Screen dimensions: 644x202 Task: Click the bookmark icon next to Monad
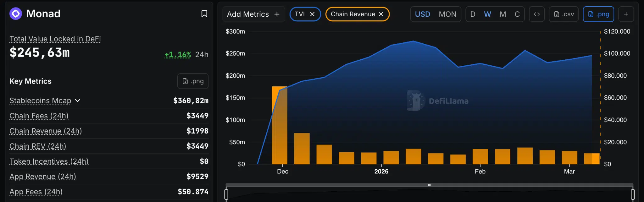(204, 14)
